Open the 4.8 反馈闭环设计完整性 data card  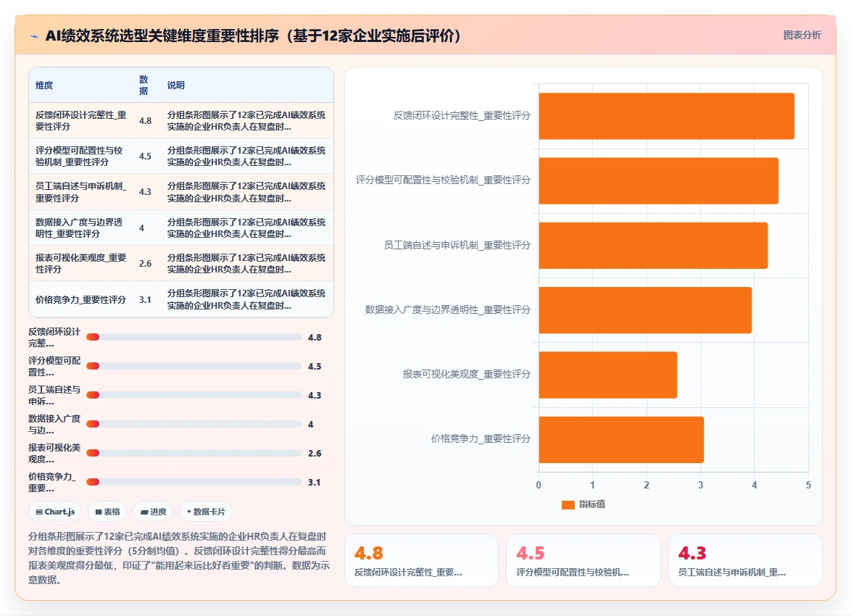pos(421,560)
